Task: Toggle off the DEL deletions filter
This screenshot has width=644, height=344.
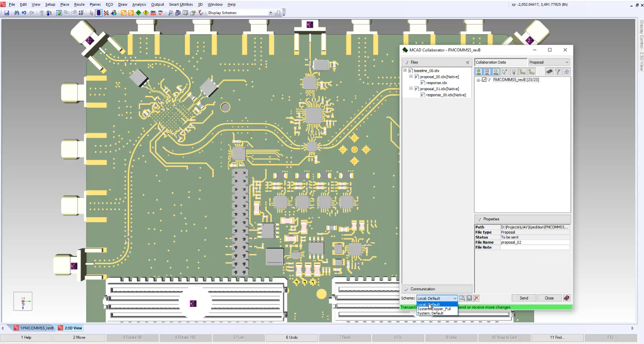Action: click(487, 72)
